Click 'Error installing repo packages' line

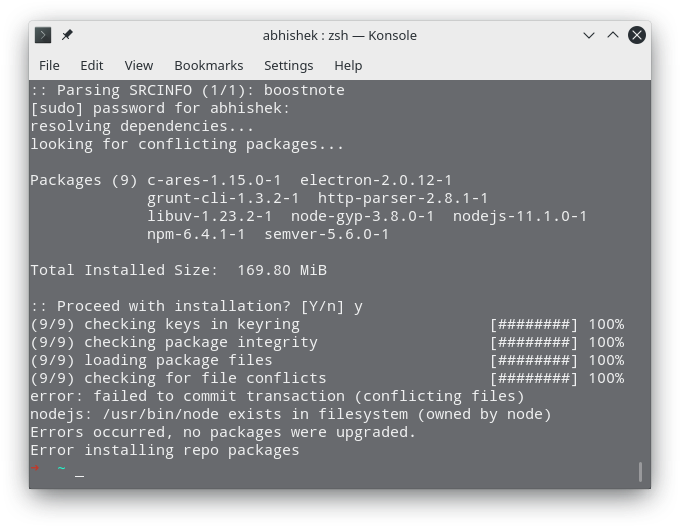click(165, 451)
